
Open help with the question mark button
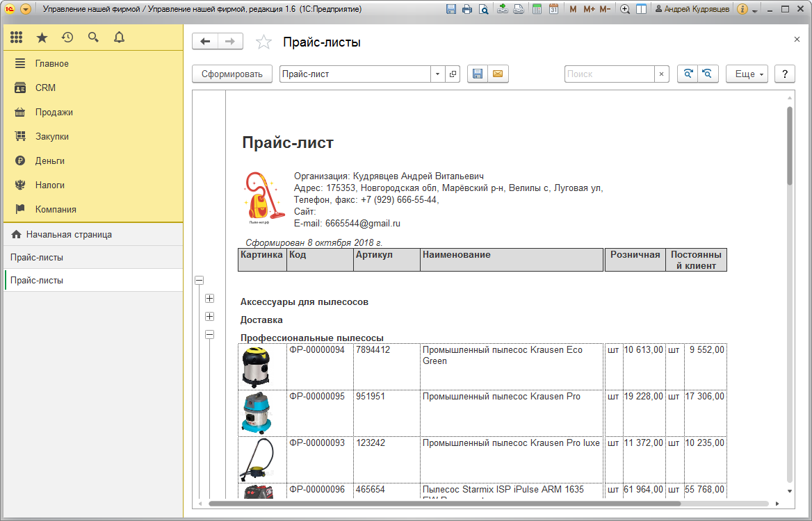click(785, 74)
